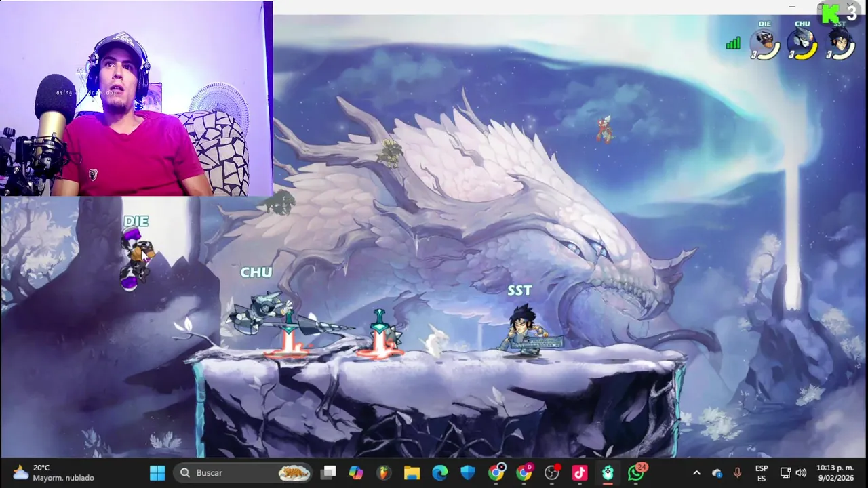Open volume speaker tray icon

pos(801,472)
